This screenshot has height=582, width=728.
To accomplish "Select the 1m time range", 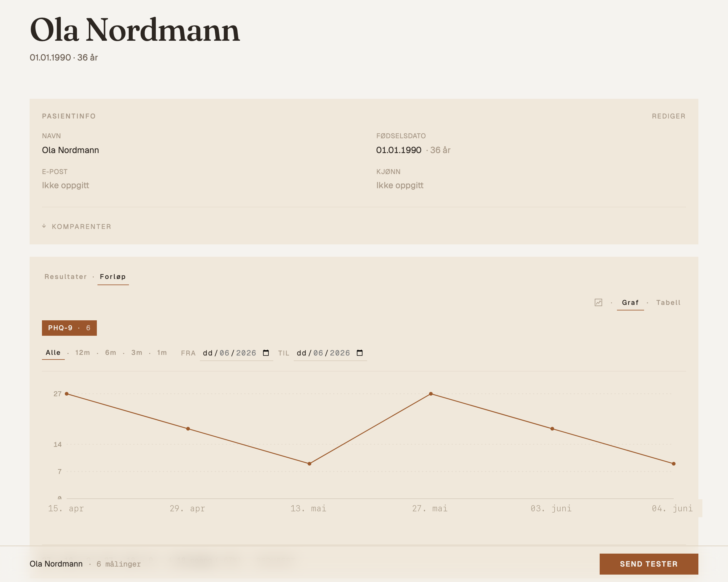I will (x=162, y=353).
